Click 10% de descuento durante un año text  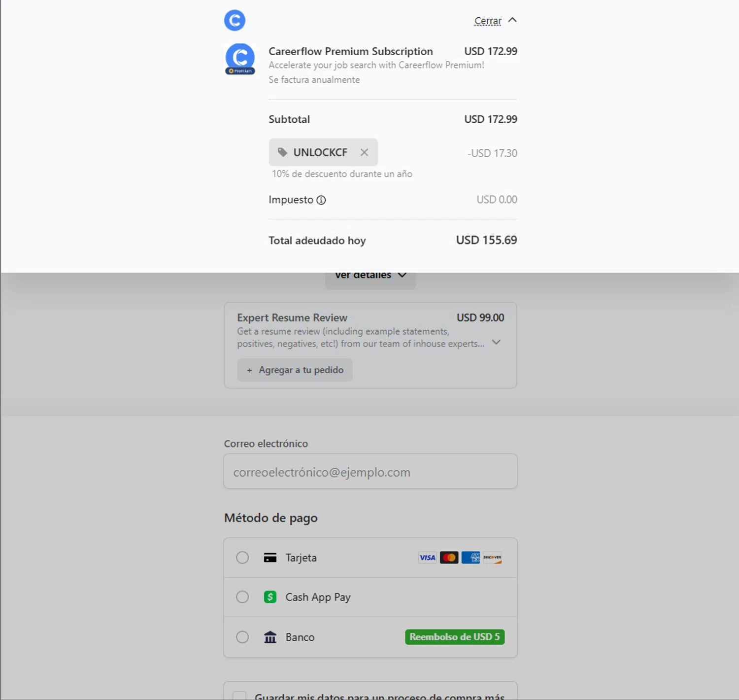click(342, 174)
